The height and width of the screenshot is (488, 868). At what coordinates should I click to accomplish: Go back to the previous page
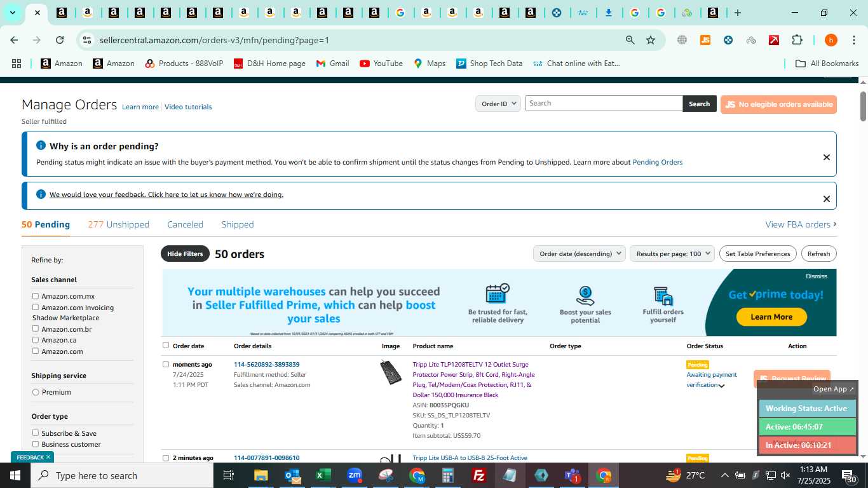(14, 40)
